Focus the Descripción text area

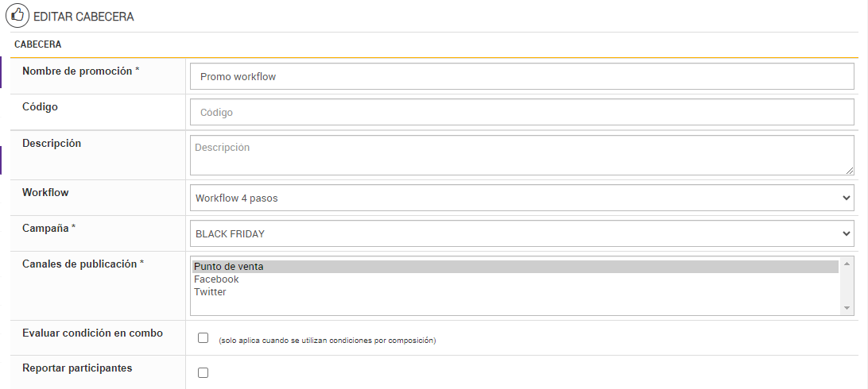[x=521, y=155]
